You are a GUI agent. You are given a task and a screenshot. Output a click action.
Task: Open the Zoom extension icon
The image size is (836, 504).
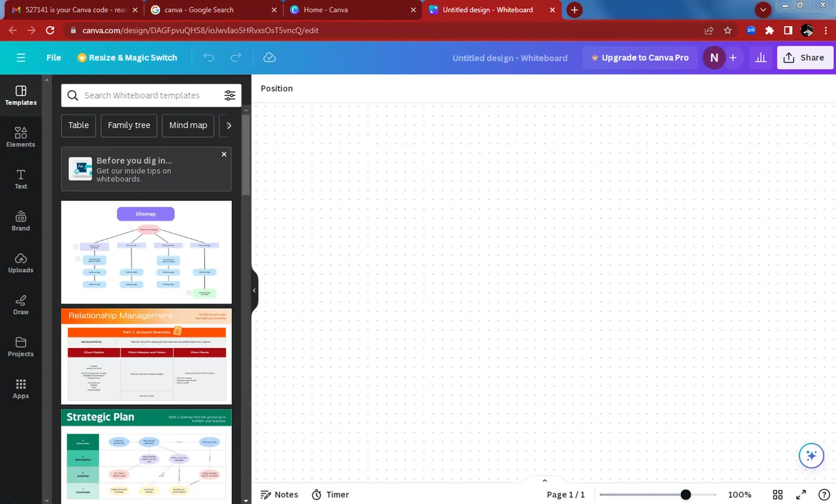pos(751,31)
